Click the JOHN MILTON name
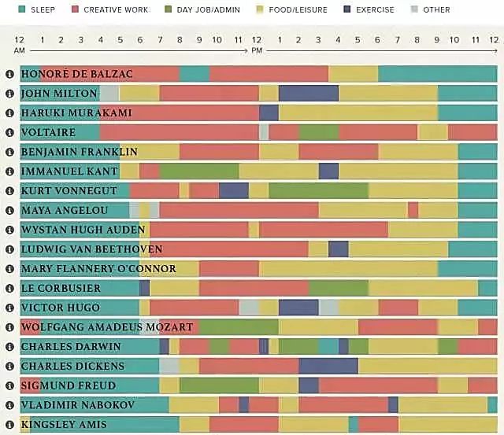Image resolution: width=504 pixels, height=435 pixels. (59, 94)
